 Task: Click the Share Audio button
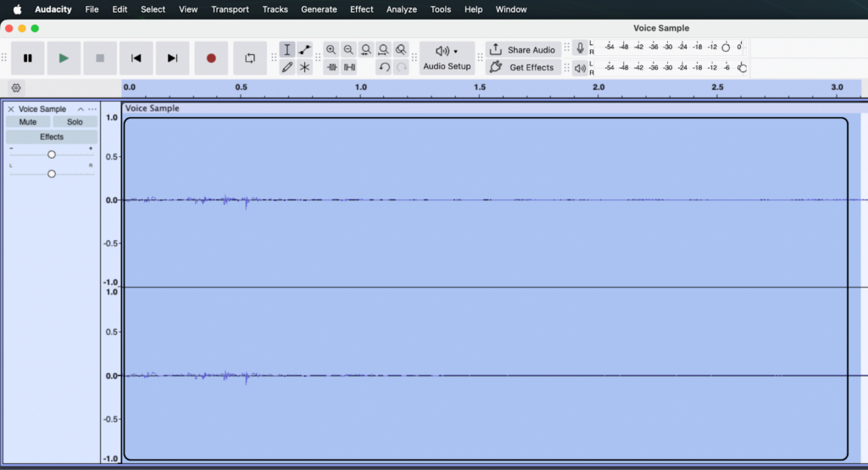[523, 50]
